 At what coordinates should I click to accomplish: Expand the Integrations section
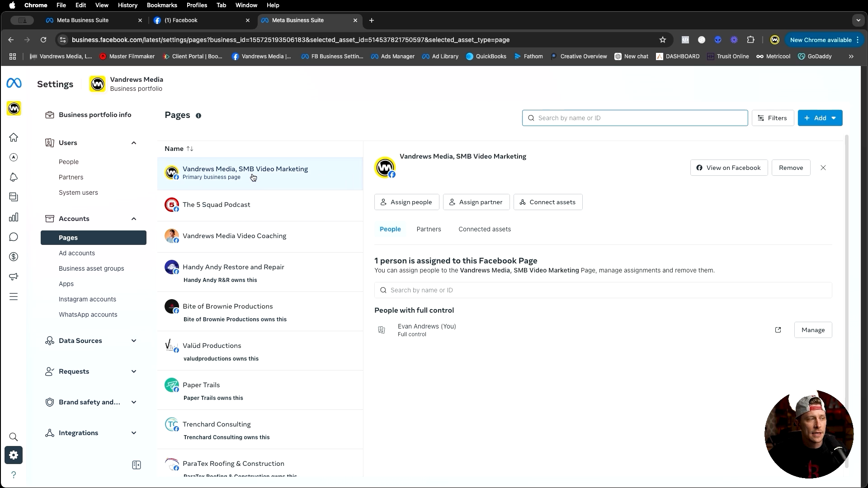tap(134, 433)
